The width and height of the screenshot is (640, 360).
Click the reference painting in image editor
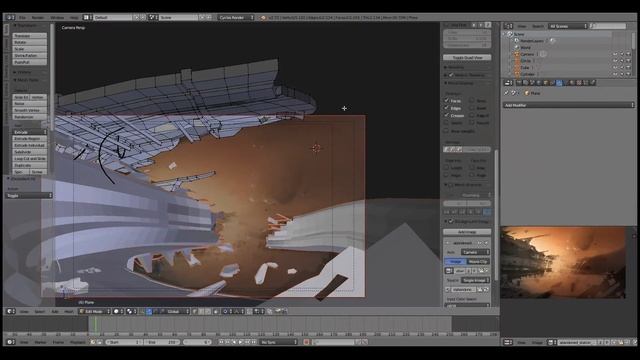tap(563, 262)
